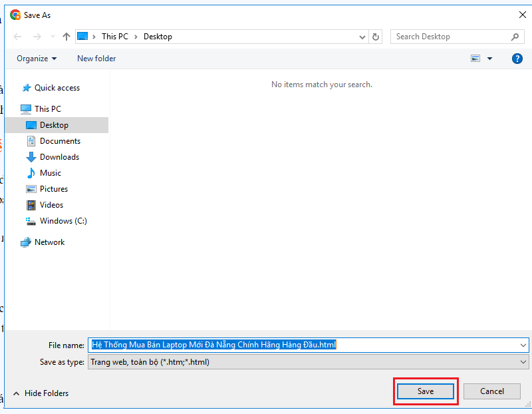
Task: Open the Help question mark icon
Action: 517,59
